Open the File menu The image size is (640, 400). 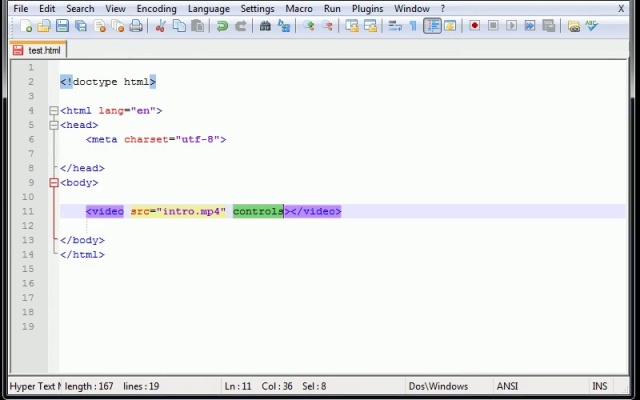pyautogui.click(x=21, y=9)
